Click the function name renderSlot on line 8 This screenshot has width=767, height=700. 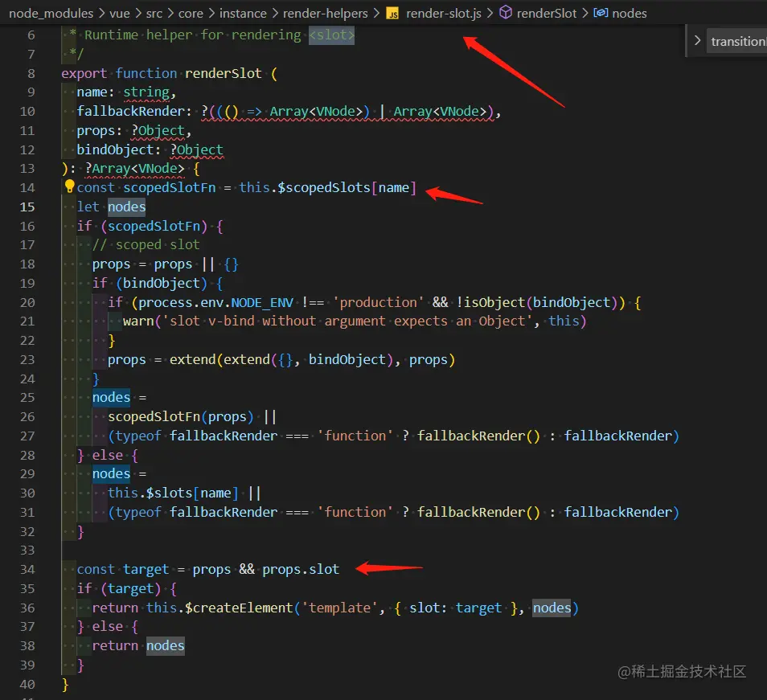click(223, 73)
